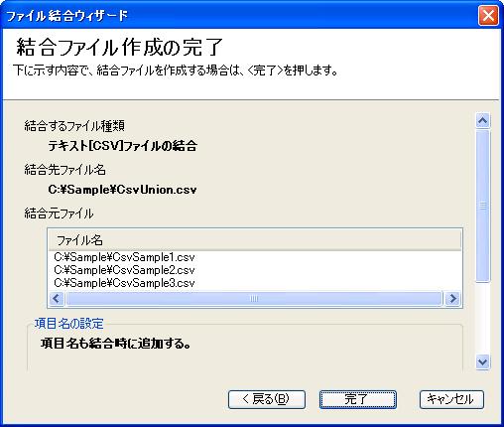Viewport: 504px width, 427px height.
Task: Select C:¥Sample¥CsvSample1.csv in the list
Action: (x=124, y=257)
